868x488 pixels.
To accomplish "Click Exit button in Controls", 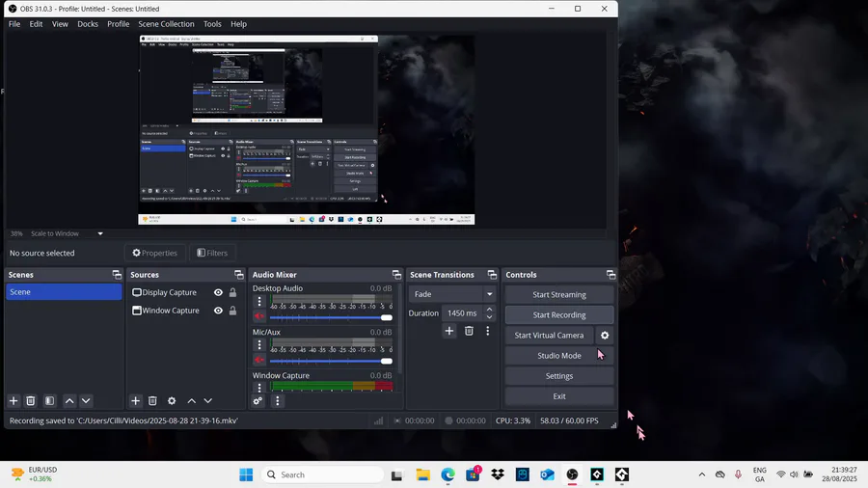I will click(x=559, y=396).
